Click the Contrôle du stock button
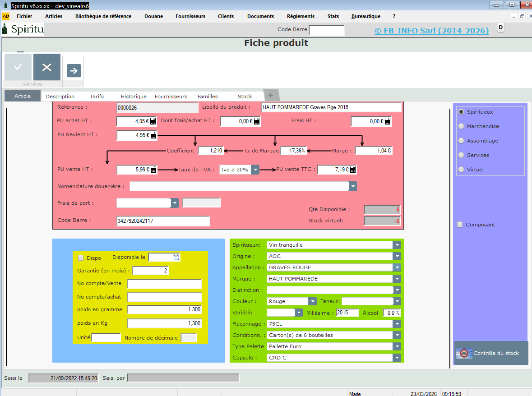 [491, 353]
